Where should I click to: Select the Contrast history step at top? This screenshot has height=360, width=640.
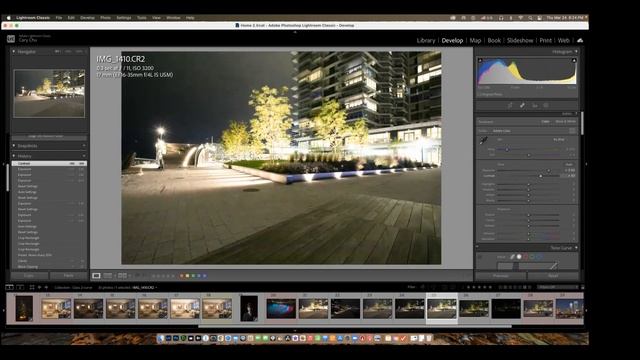click(49, 163)
